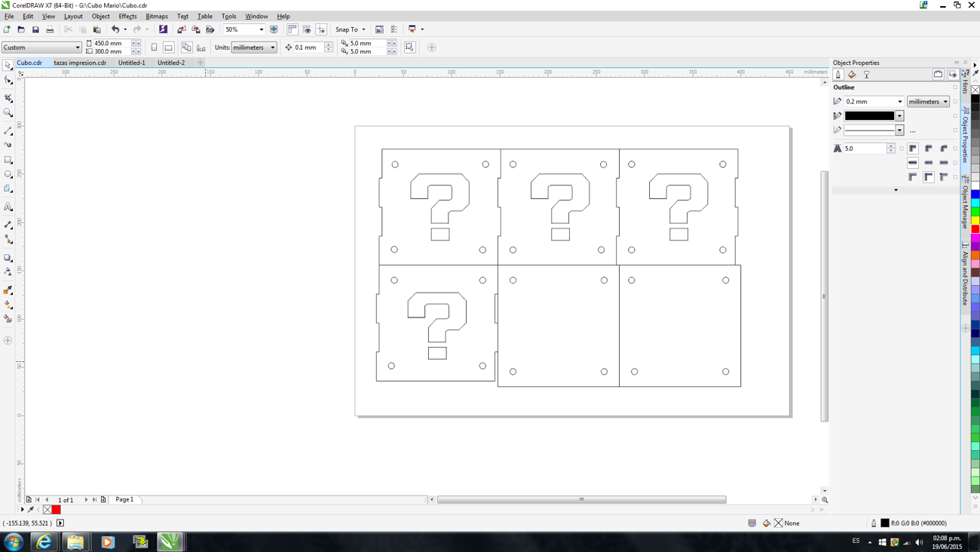
Task: Open the Application Launcher icon
Action: point(412,29)
